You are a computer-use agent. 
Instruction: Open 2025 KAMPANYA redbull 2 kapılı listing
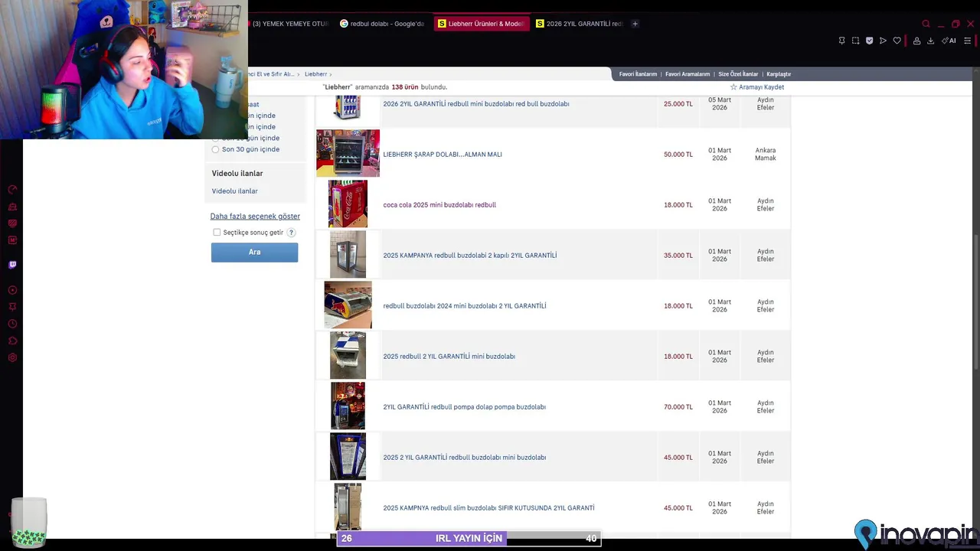click(x=470, y=256)
